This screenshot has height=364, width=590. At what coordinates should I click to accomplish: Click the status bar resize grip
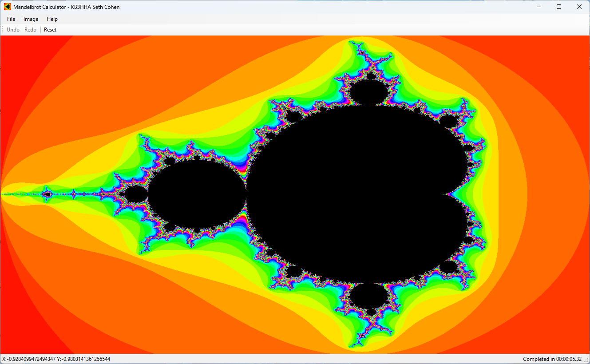coord(586,360)
